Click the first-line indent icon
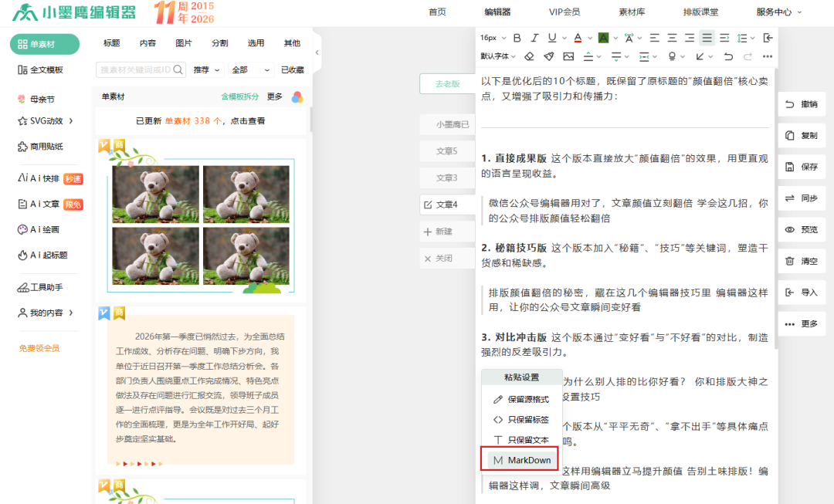834x504 pixels. 724,38
